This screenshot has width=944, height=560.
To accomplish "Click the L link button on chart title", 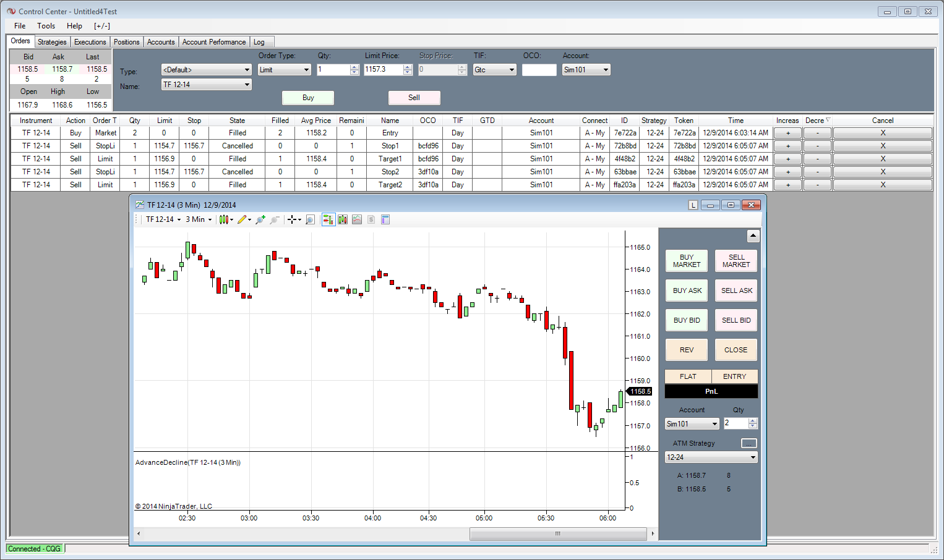I will tap(693, 205).
